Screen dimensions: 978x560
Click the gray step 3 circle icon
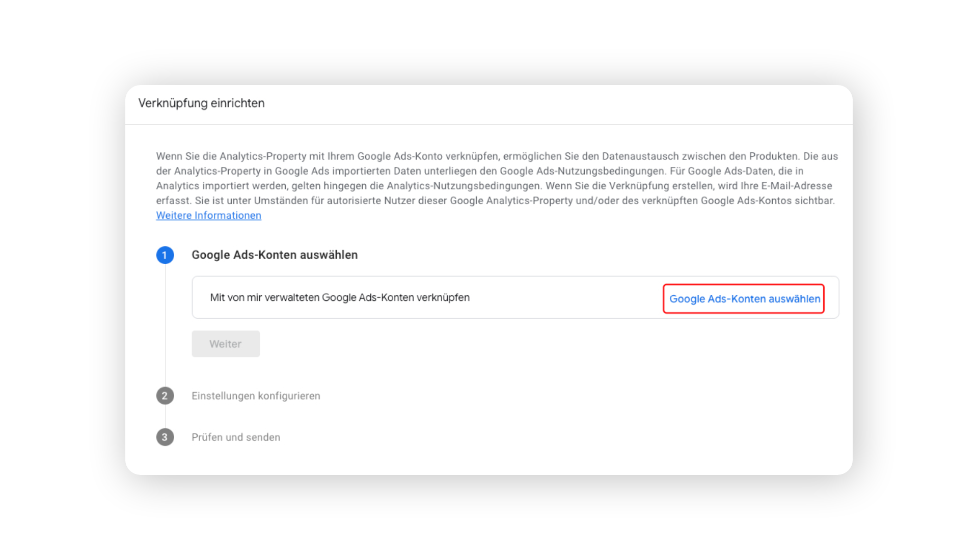(165, 437)
